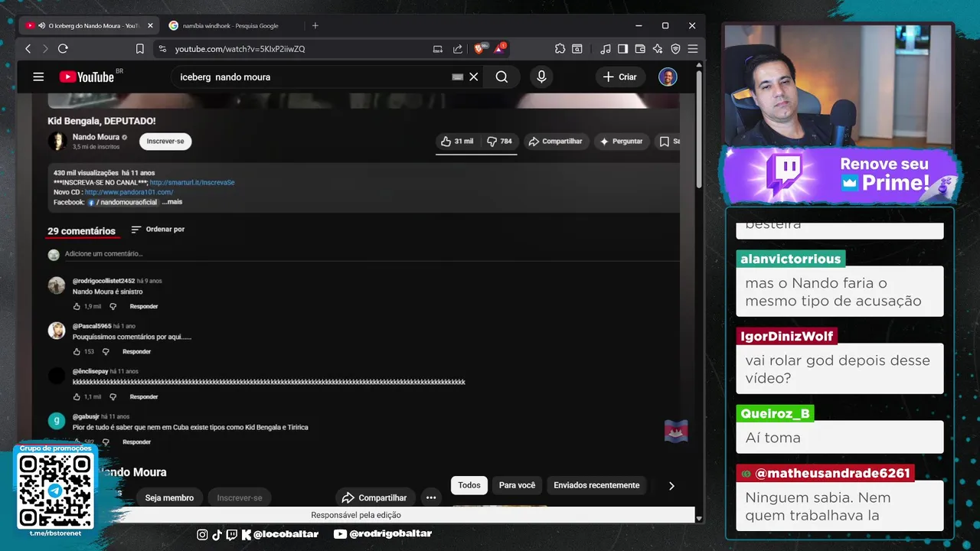The height and width of the screenshot is (551, 980).
Task: Reply to the rodrigocollistet2452 comment
Action: (143, 306)
